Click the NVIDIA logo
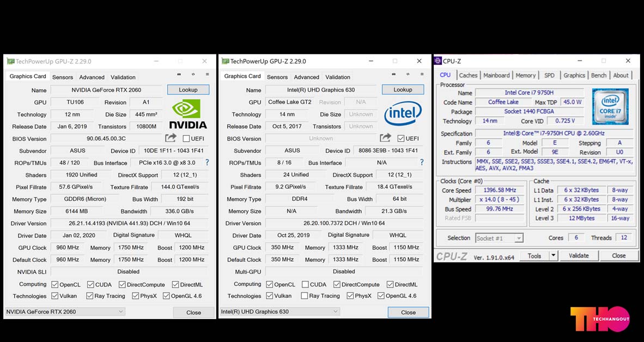 [x=187, y=114]
